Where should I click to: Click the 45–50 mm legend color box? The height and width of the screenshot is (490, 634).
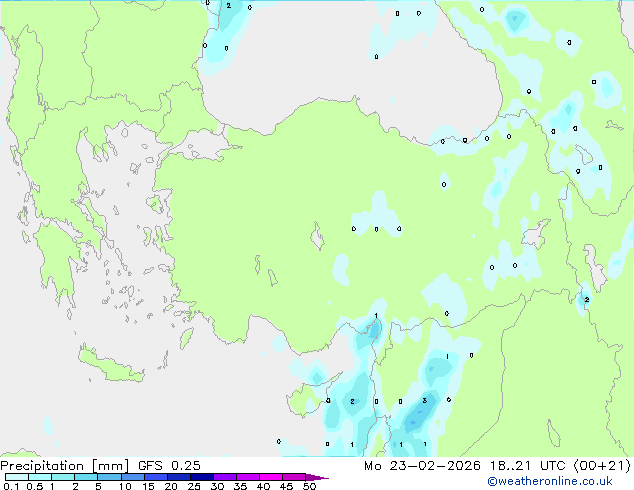(294, 477)
